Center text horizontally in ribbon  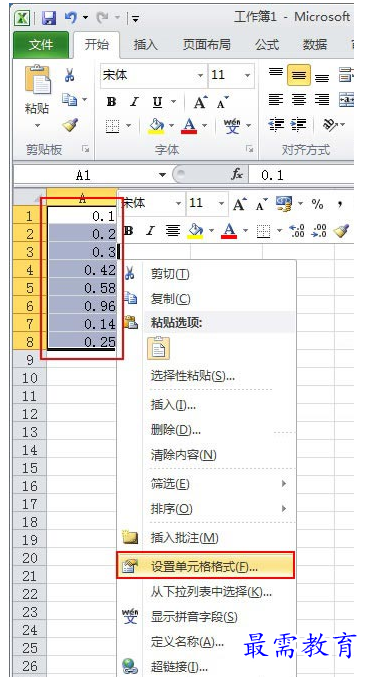(x=298, y=100)
